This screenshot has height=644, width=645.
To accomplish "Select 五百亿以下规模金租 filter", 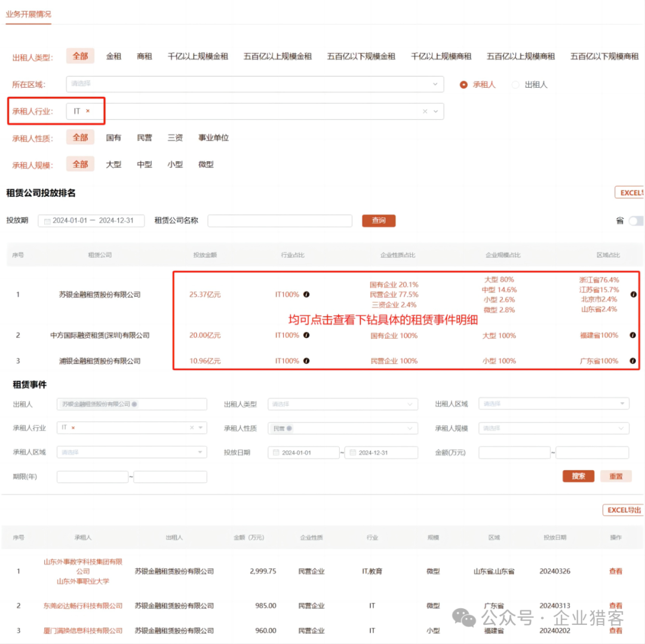I will pos(361,56).
